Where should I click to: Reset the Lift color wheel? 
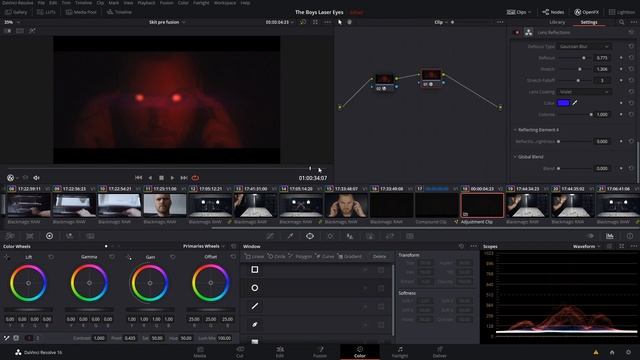(51, 257)
